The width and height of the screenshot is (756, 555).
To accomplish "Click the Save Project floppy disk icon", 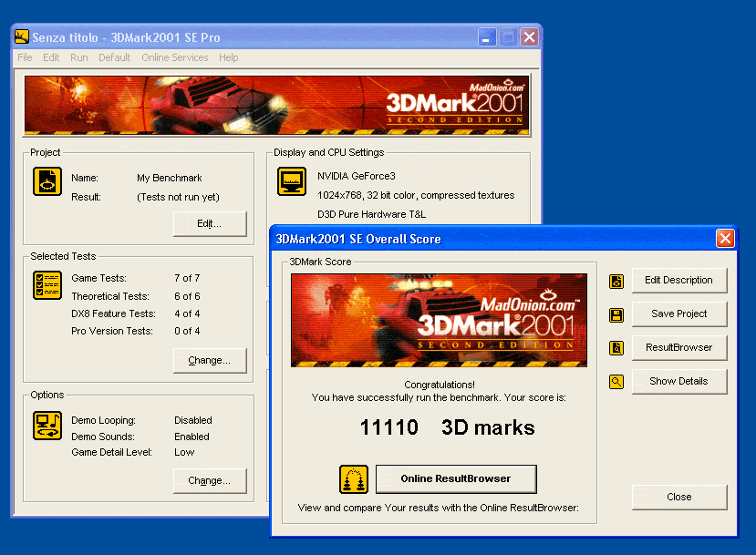I will pyautogui.click(x=616, y=314).
